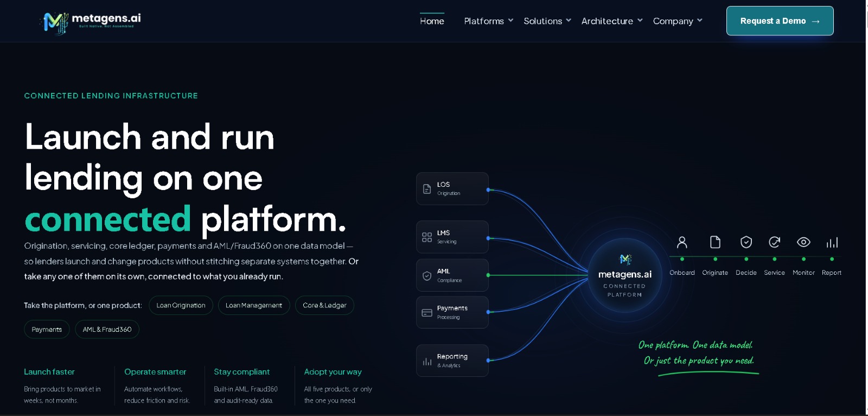This screenshot has height=416, width=868.
Task: Click the Connected Lending Infrastructure tagline
Action: tap(111, 96)
